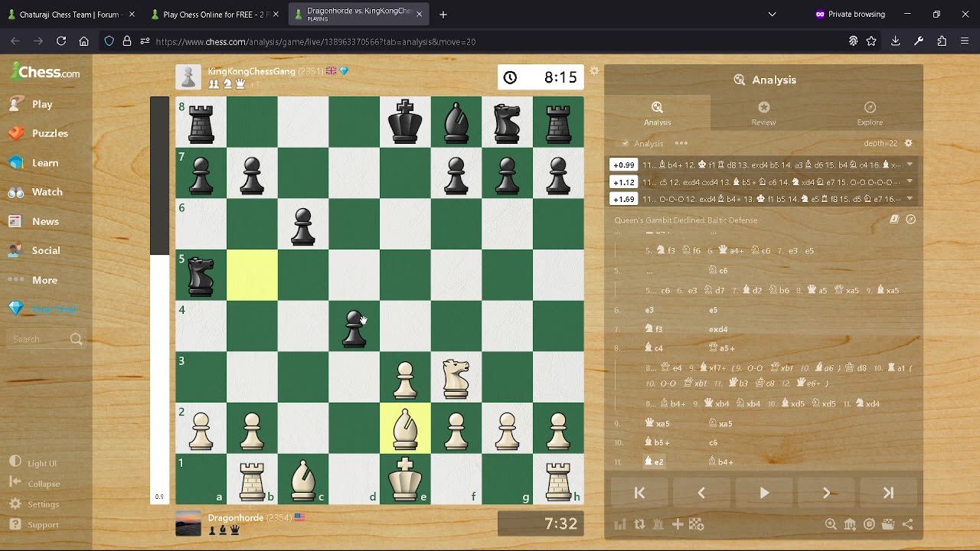Click the plus icon in bottom toolbar

point(678,524)
